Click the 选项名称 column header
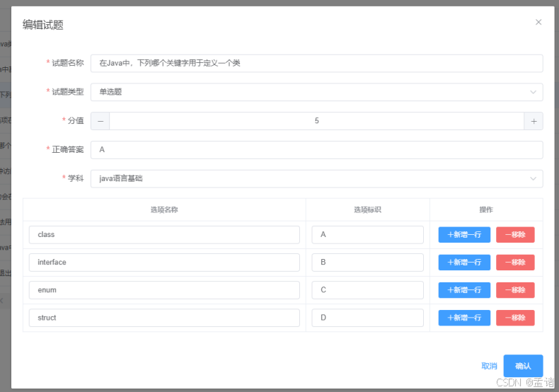Viewport: 559px width, 392px height. click(164, 210)
